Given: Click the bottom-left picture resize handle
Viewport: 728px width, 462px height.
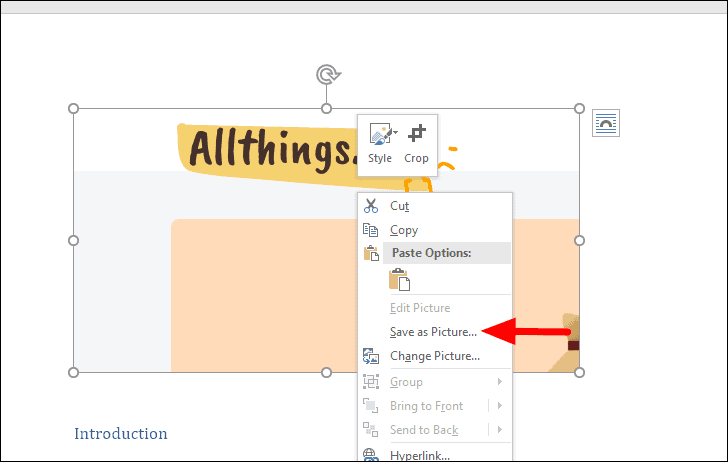Looking at the screenshot, I should pos(73,372).
